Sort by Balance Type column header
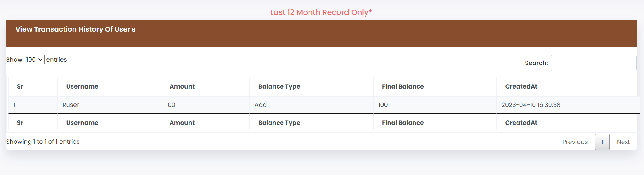Screen dimensions: 644x175 point(311,87)
